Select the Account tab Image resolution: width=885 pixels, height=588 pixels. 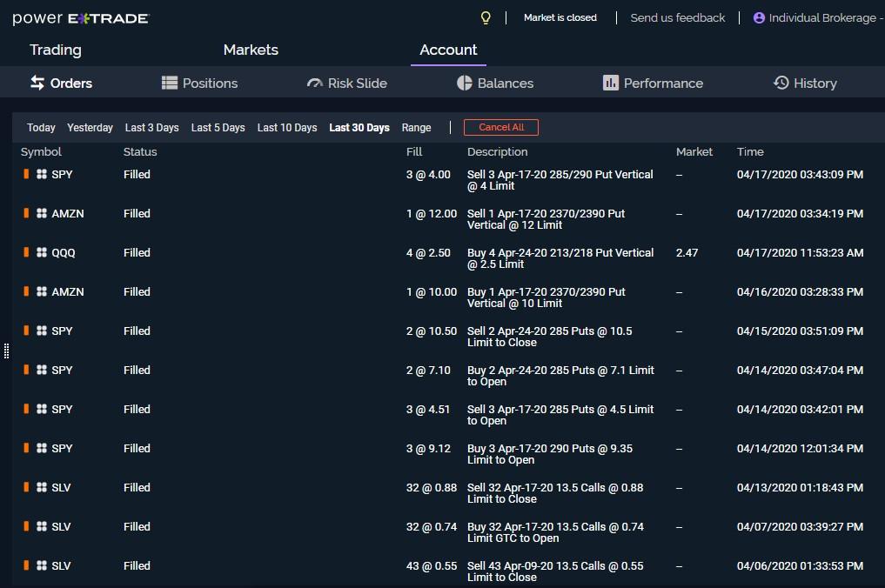coord(448,50)
